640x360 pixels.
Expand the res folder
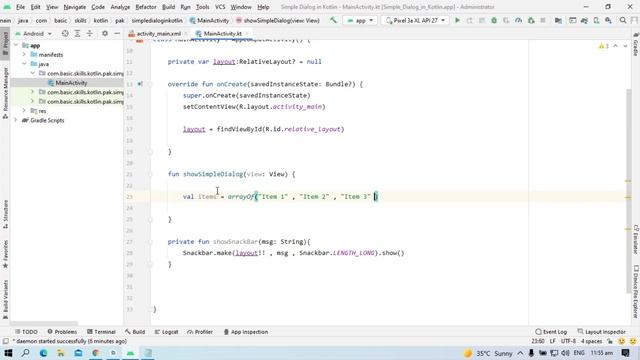pos(24,111)
